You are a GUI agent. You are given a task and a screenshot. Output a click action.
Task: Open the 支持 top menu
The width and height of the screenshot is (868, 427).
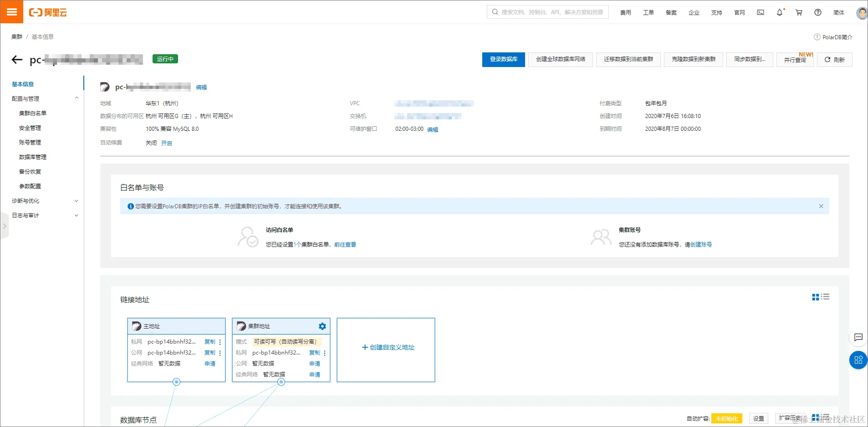point(717,13)
